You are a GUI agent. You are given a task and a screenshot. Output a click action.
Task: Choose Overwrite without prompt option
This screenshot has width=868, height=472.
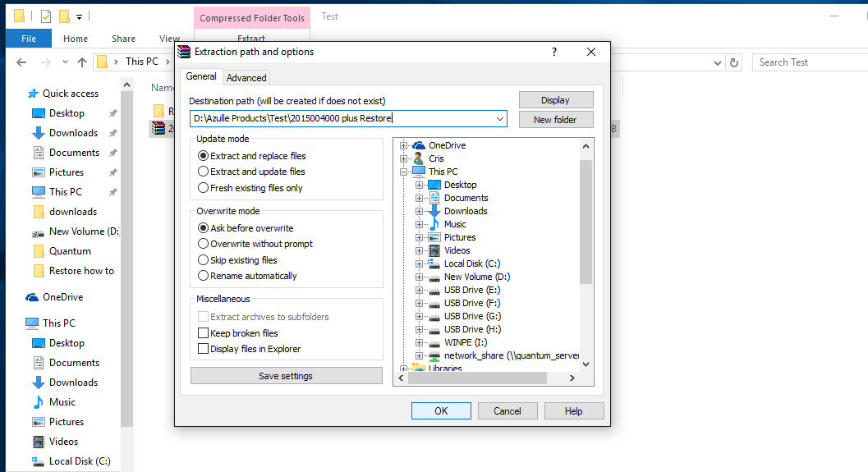click(x=204, y=244)
